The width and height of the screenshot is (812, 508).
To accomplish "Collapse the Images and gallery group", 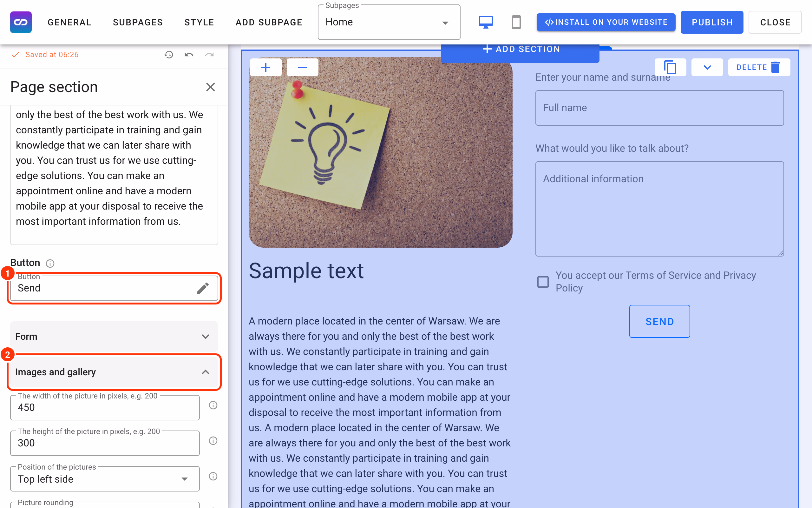I will [114, 372].
